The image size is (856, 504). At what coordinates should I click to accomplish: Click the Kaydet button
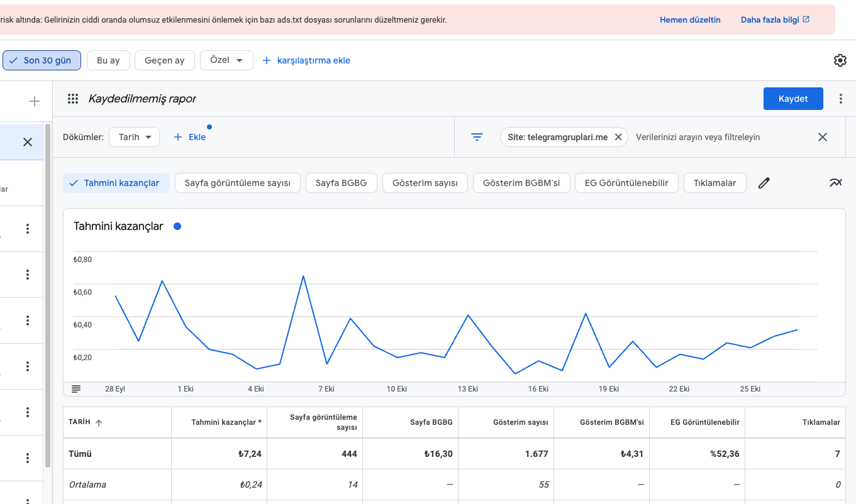(x=793, y=99)
